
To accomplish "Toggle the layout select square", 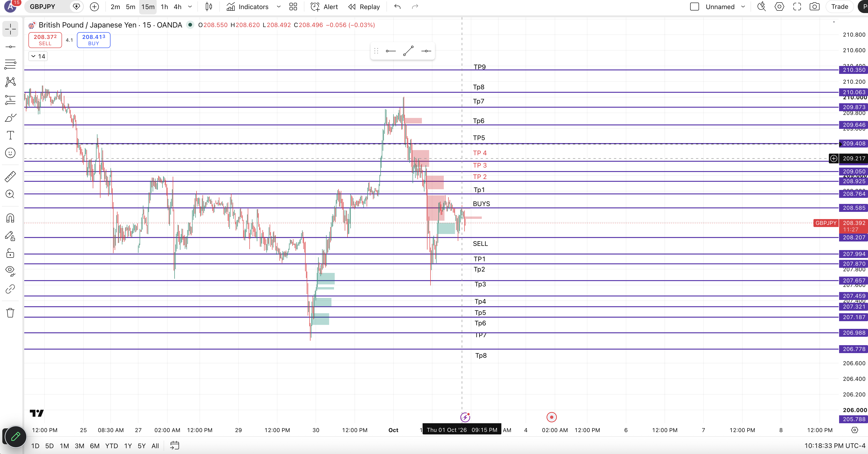I will [x=694, y=7].
